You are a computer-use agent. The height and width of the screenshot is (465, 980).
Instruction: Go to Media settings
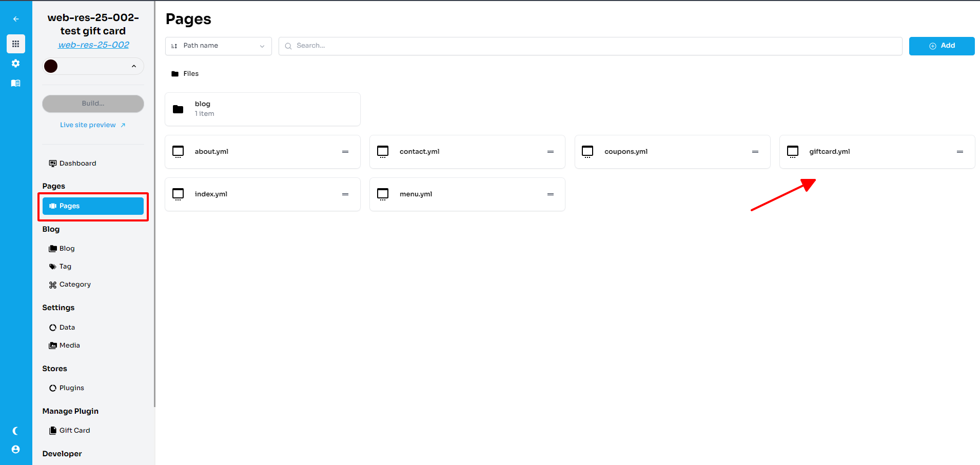(x=69, y=346)
